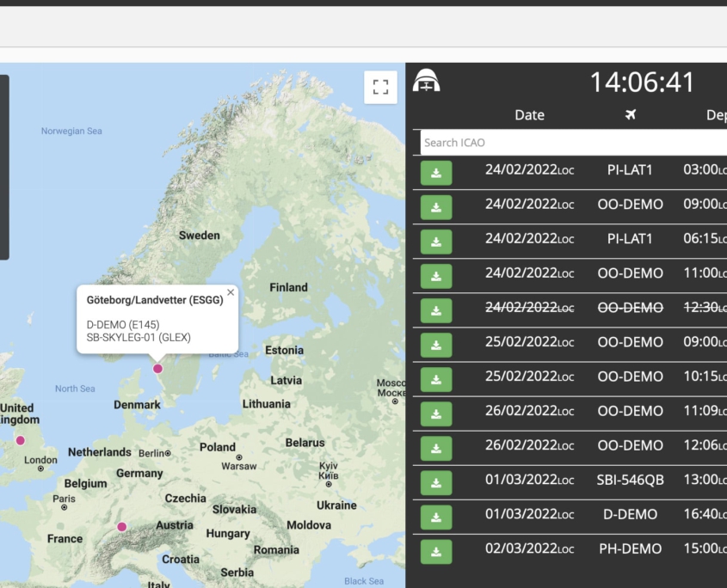
Task: Download the 06:15 PI-LAT1 flight
Action: click(x=436, y=242)
